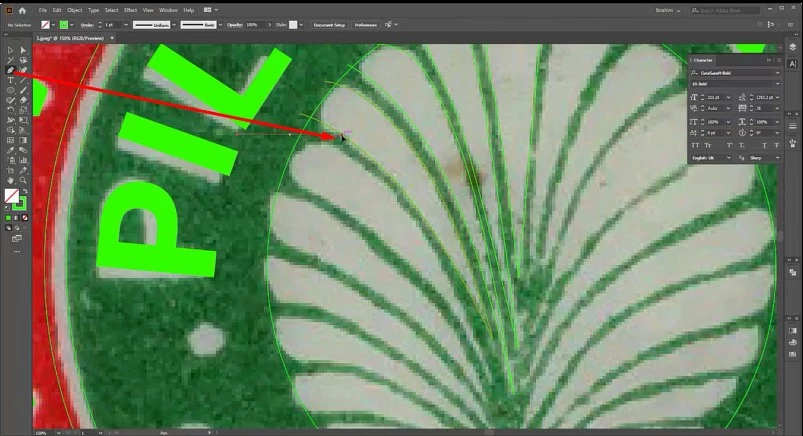Select the Line Segment tool

pyautogui.click(x=23, y=80)
